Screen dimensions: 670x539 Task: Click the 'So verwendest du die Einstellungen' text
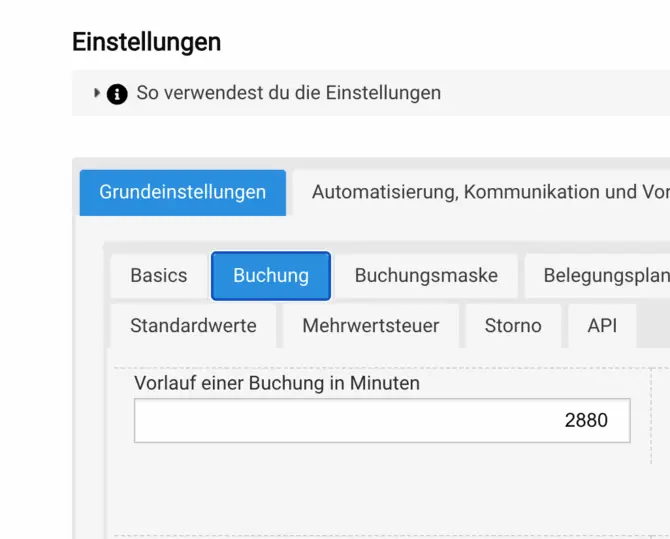point(288,93)
